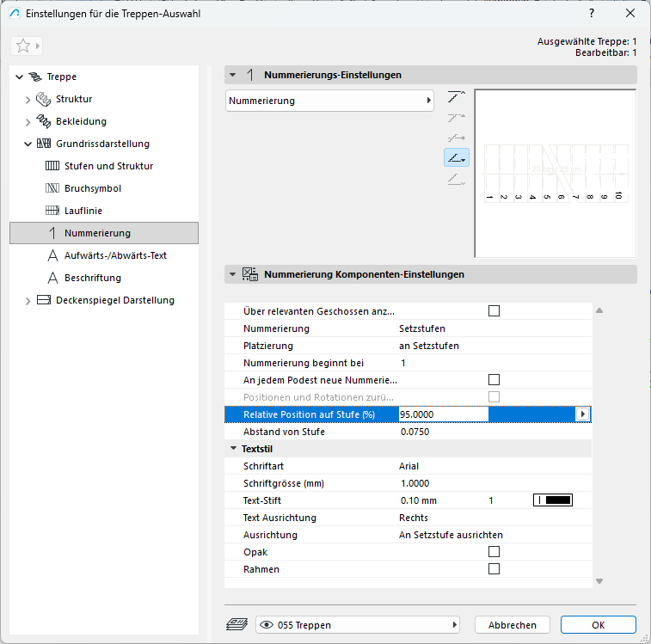
Task: Expand the Struktur tree node
Action: point(28,99)
